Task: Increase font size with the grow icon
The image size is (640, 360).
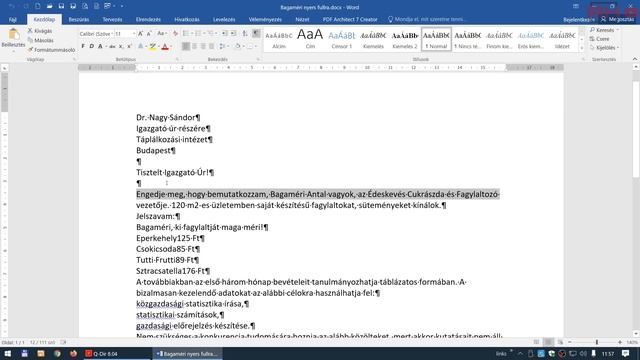Action: tap(140, 33)
